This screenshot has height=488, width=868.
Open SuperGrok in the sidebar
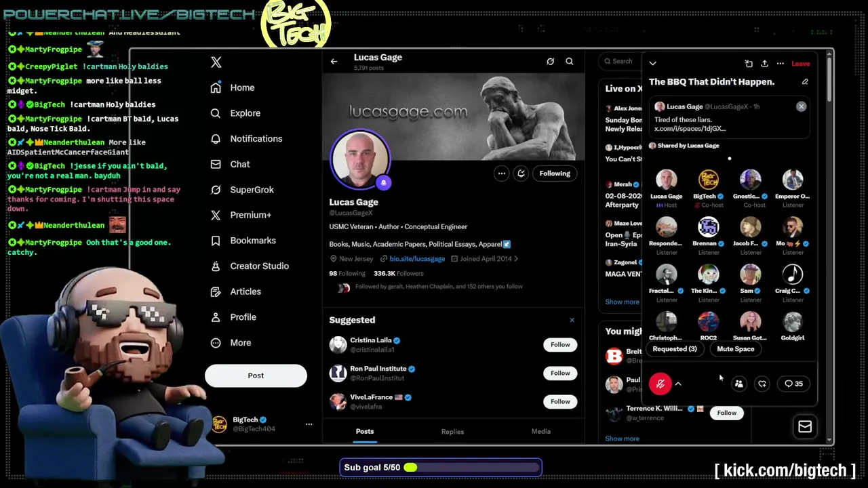[x=242, y=190]
